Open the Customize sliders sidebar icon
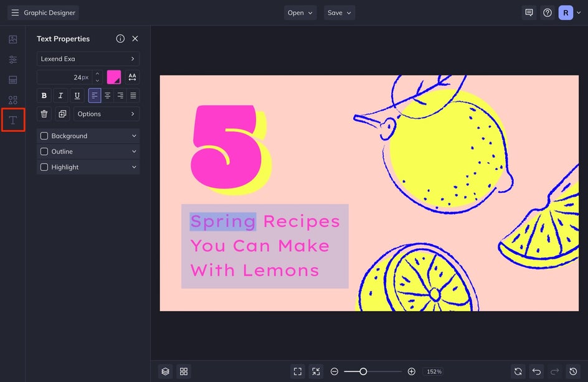This screenshot has height=382, width=588. (12, 60)
